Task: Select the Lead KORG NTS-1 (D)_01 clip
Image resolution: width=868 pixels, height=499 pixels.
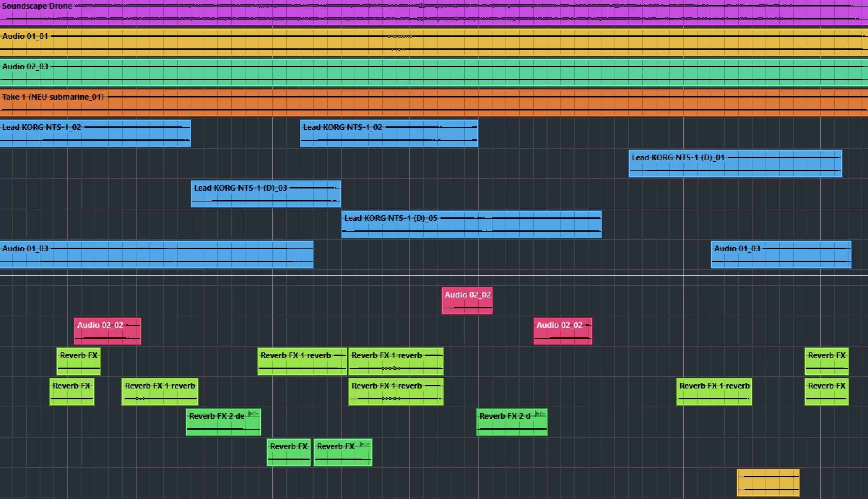Action: pos(735,164)
